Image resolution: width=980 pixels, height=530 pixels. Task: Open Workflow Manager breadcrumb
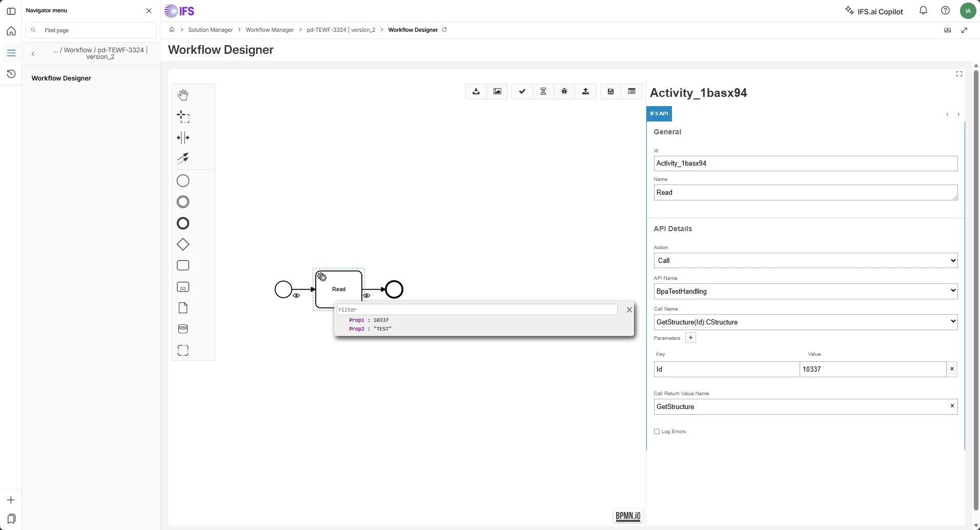pyautogui.click(x=270, y=30)
